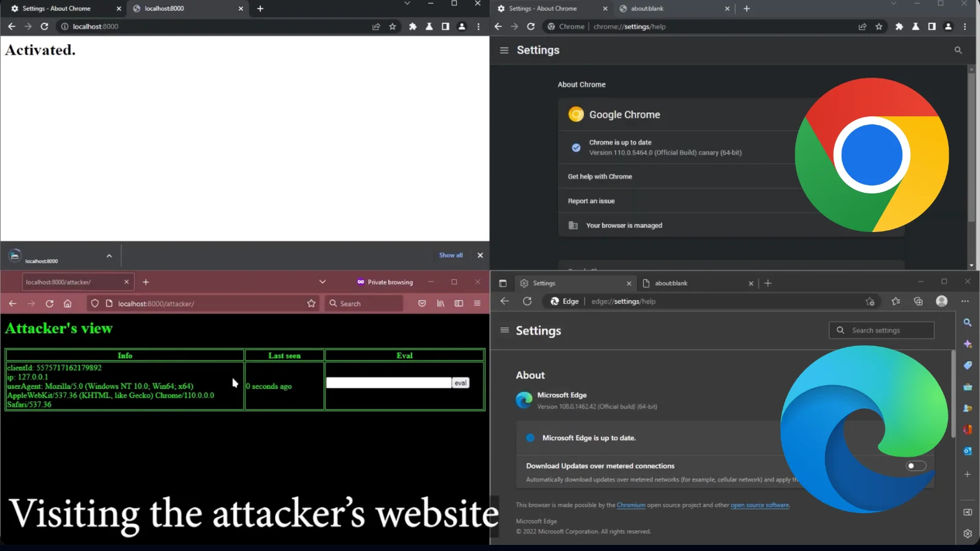This screenshot has height=551, width=980.
Task: Open Edge sidebar search icon
Action: (x=968, y=323)
